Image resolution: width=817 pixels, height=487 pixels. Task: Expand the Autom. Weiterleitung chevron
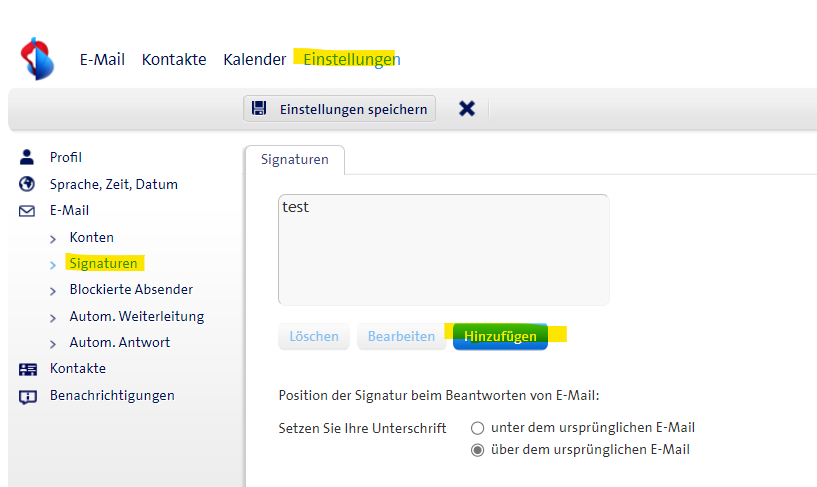click(53, 318)
